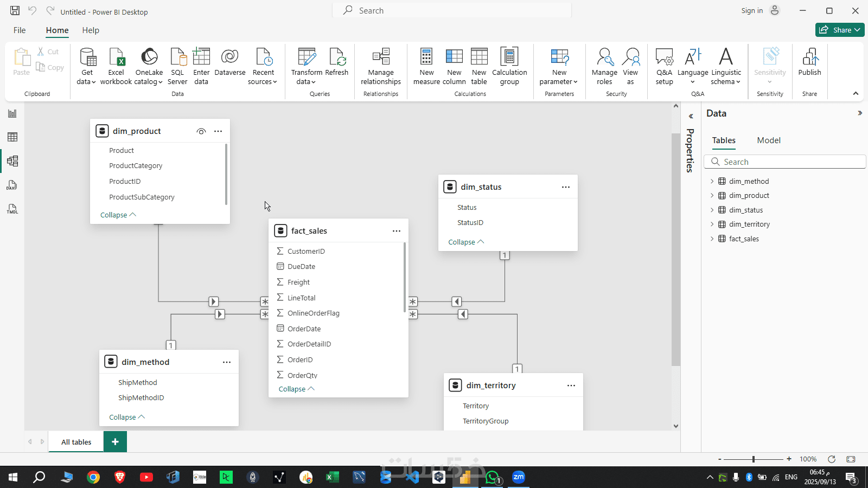Open dim_method card more options

tap(227, 362)
